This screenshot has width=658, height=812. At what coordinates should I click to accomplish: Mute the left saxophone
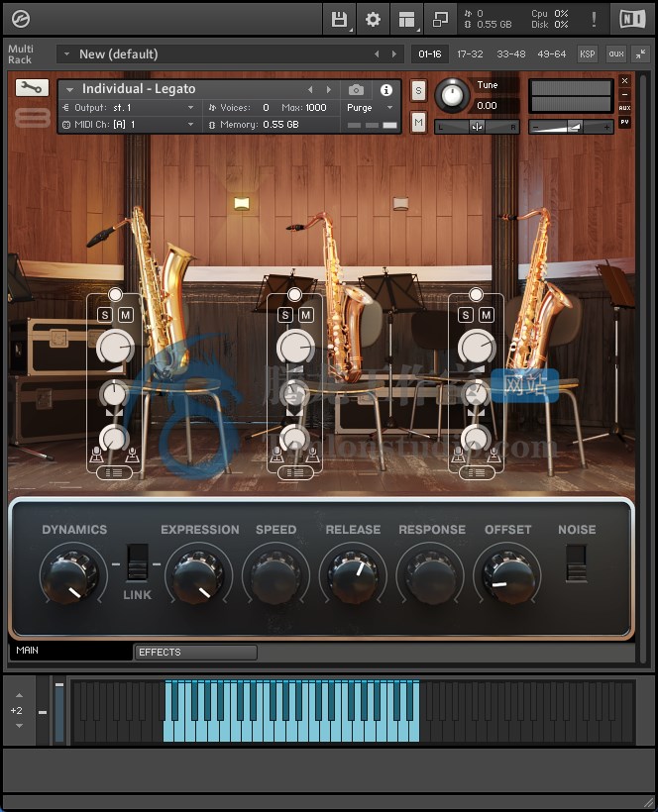(126, 315)
